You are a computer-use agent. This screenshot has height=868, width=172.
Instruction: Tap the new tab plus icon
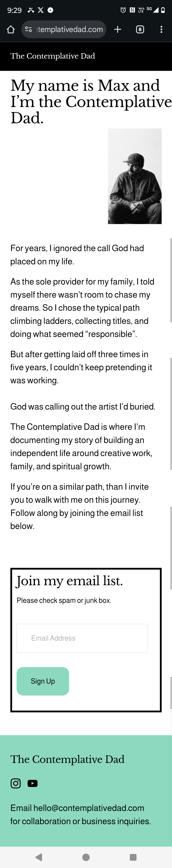(x=118, y=30)
